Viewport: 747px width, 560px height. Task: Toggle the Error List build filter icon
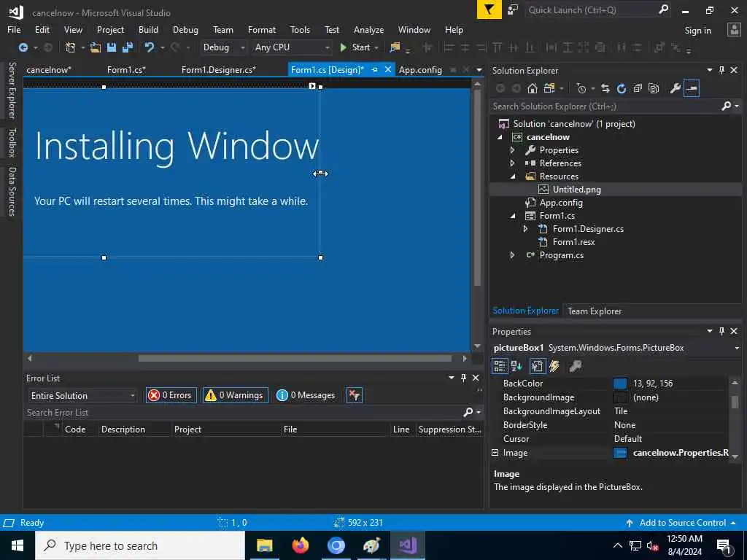coord(355,395)
